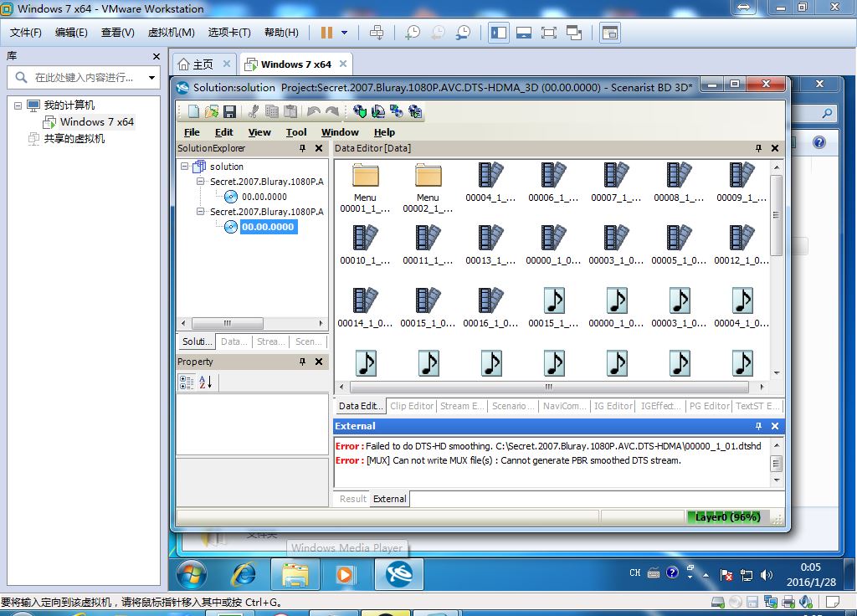
Task: Click the monitors-and-disc toolbar icon
Action: pos(396,111)
